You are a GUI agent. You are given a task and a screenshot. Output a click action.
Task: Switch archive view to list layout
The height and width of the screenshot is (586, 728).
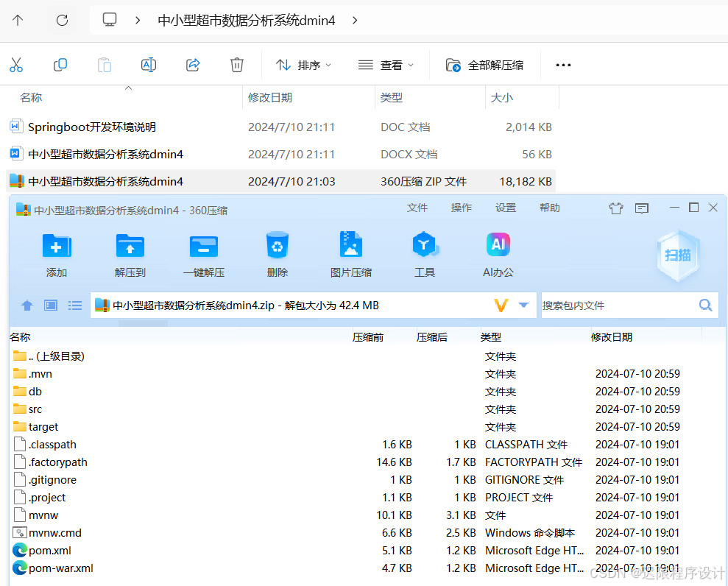click(x=74, y=305)
